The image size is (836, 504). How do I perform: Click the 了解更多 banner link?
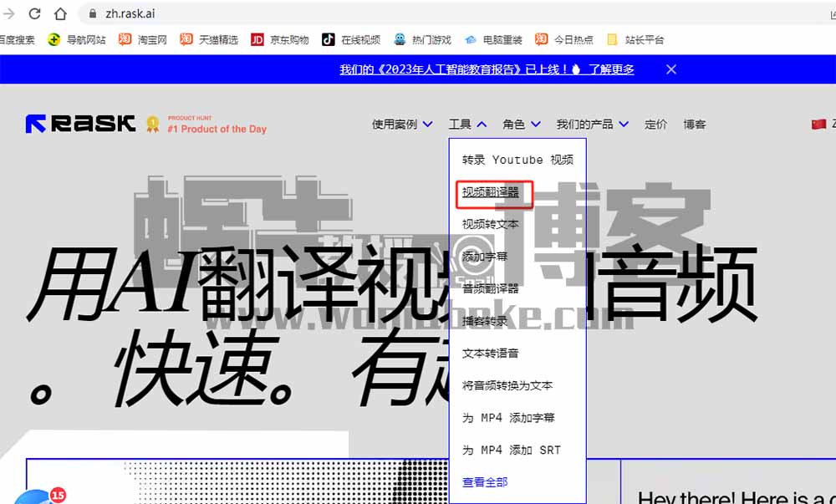[611, 69]
